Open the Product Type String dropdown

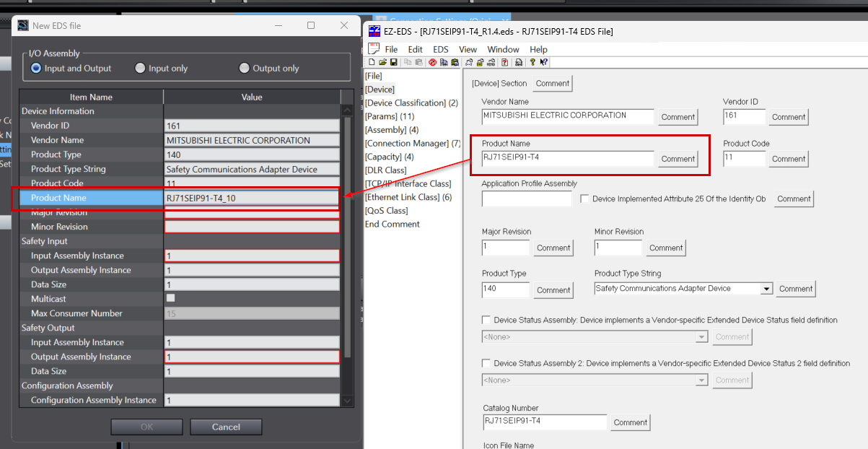(x=766, y=289)
